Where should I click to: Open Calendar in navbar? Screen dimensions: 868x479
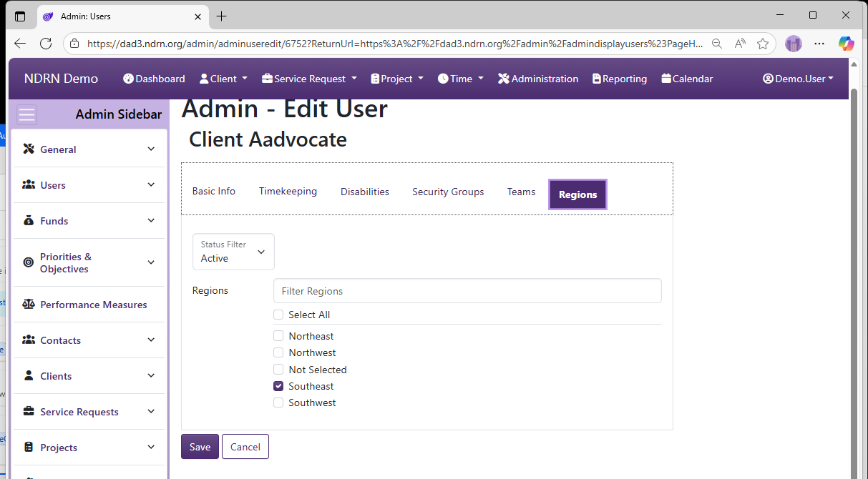tap(687, 79)
